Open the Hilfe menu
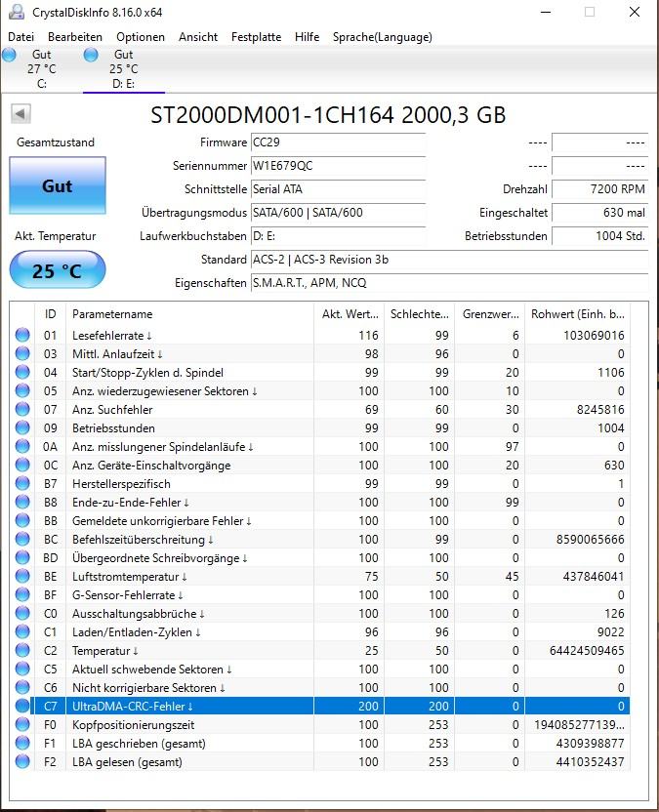 pyautogui.click(x=307, y=37)
